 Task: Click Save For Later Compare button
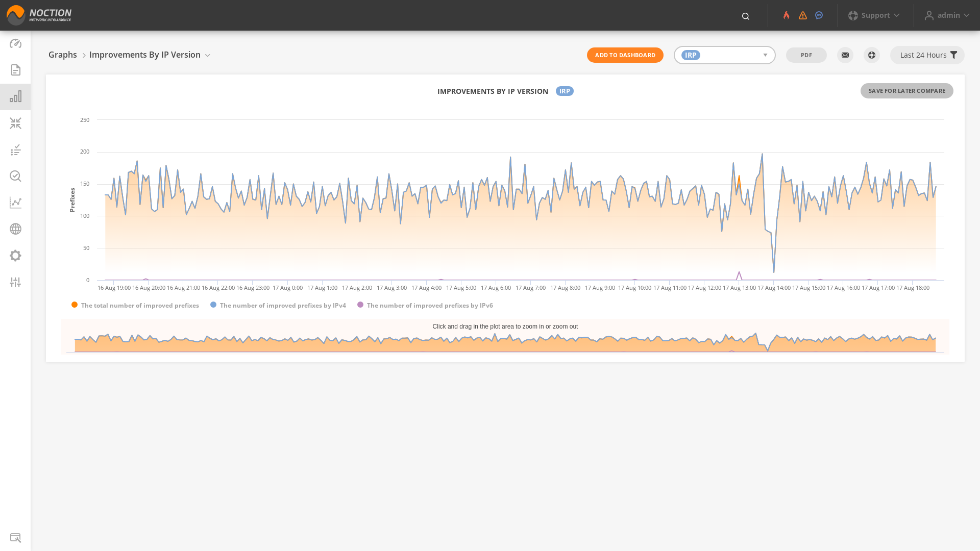tap(907, 91)
